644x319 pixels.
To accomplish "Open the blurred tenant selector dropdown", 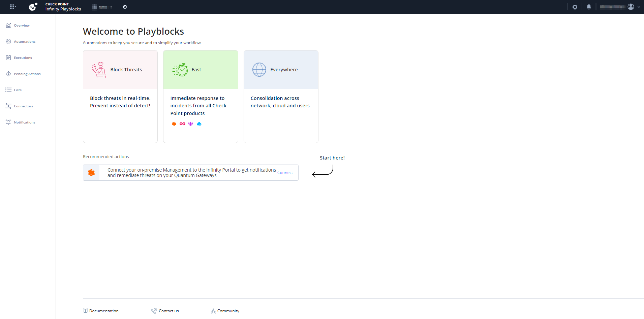I will click(102, 7).
